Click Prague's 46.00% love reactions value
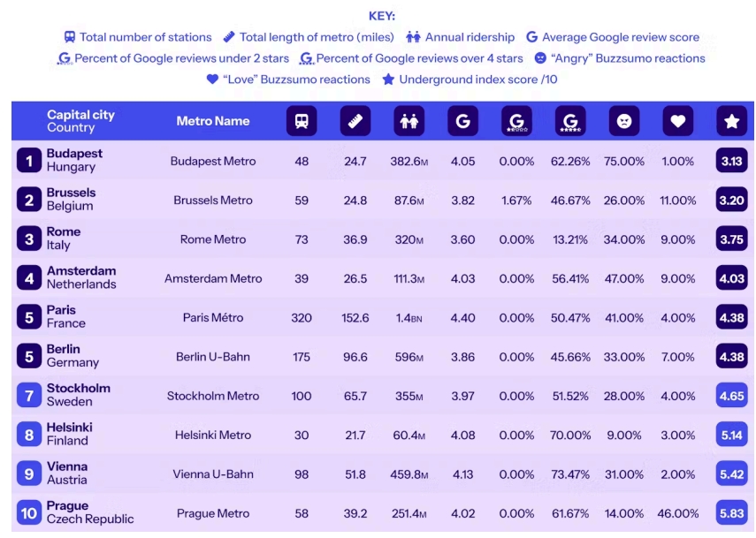Viewport: 756px width, 538px height. tap(678, 513)
